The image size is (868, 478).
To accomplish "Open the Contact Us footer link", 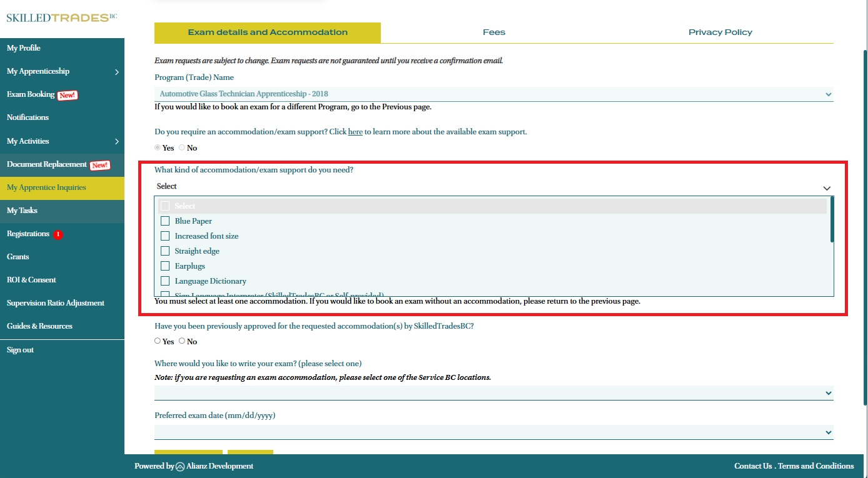I will click(x=753, y=466).
